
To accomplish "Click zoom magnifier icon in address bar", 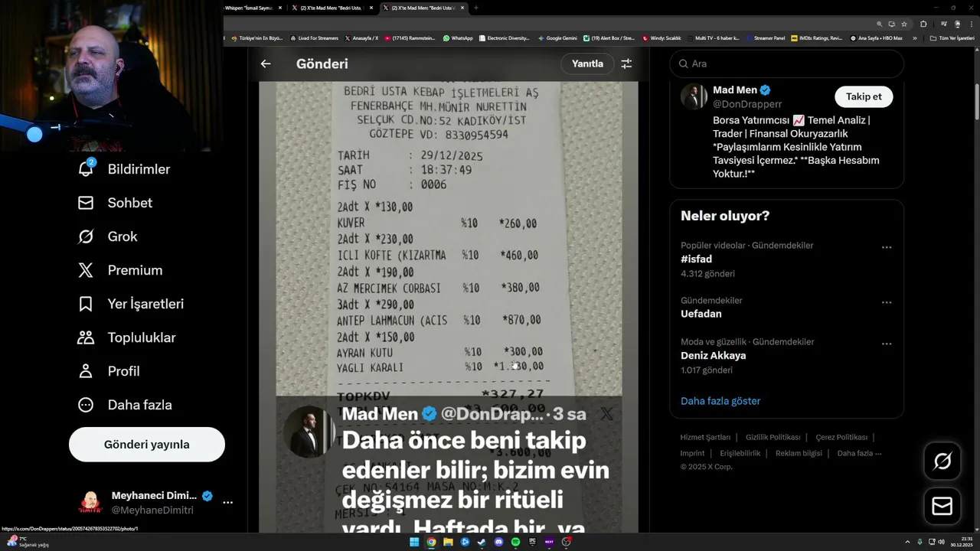I will coord(880,24).
